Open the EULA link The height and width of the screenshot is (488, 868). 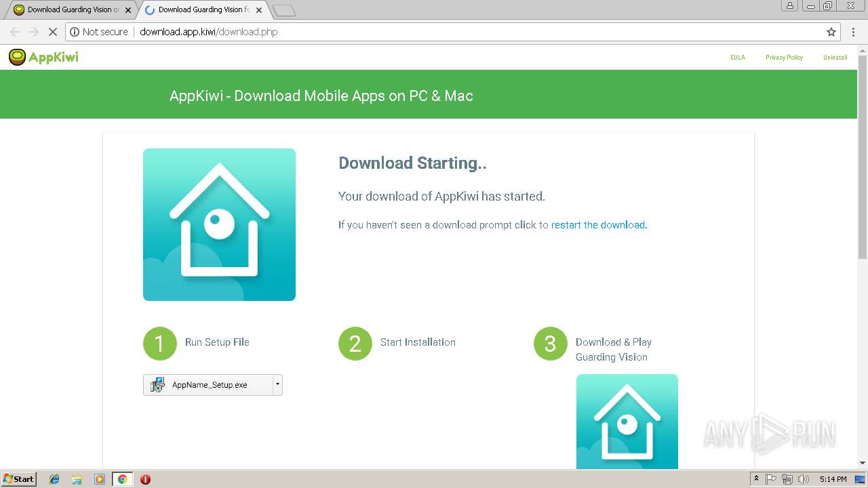coord(738,58)
